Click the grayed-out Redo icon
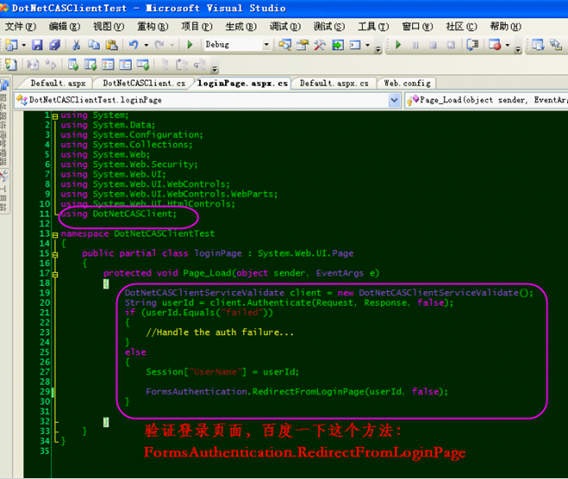The height and width of the screenshot is (479, 568). [159, 45]
